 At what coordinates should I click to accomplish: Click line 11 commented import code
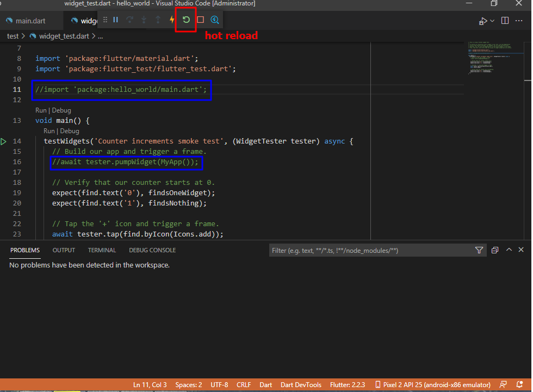[x=121, y=89]
